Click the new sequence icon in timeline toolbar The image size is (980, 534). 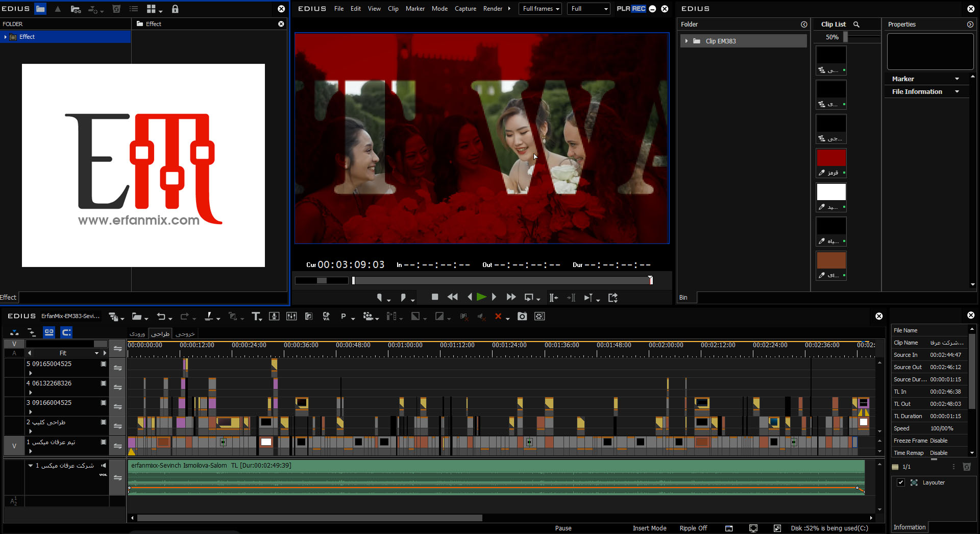point(113,317)
